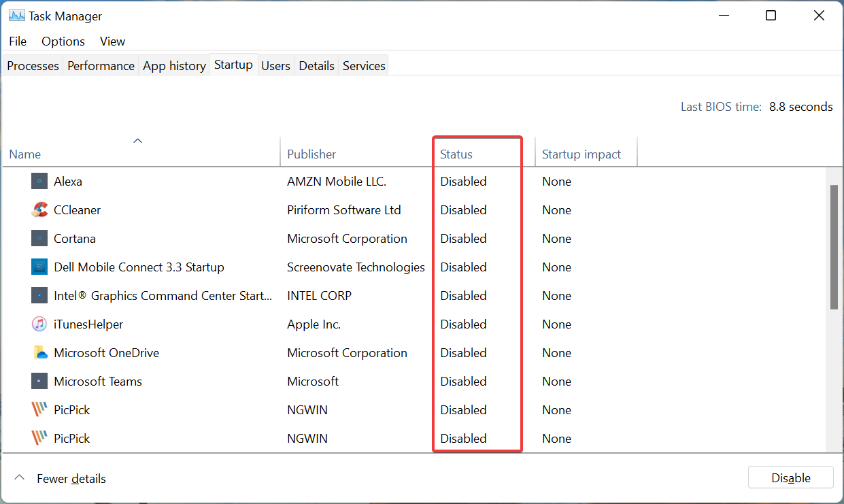The height and width of the screenshot is (504, 844).
Task: Select the Microsoft OneDrive icon
Action: (39, 352)
